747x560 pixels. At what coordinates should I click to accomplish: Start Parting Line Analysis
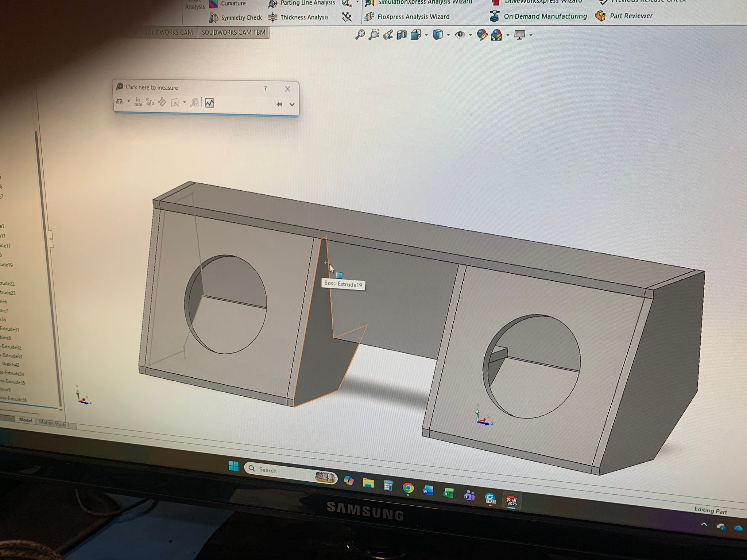tap(301, 3)
